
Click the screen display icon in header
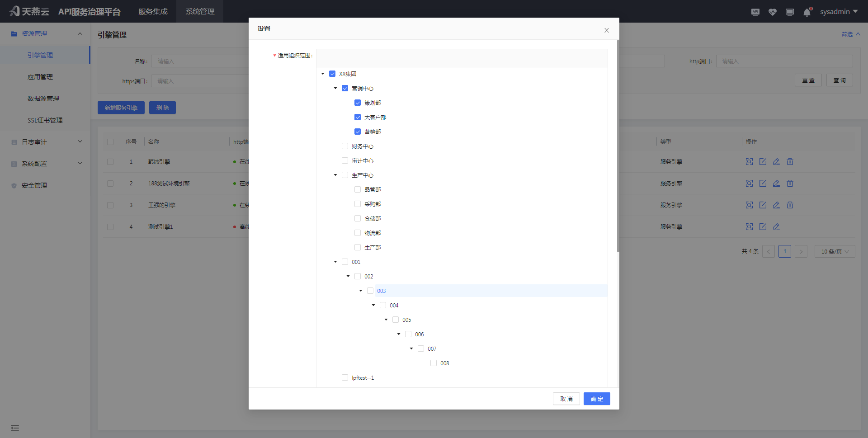789,12
